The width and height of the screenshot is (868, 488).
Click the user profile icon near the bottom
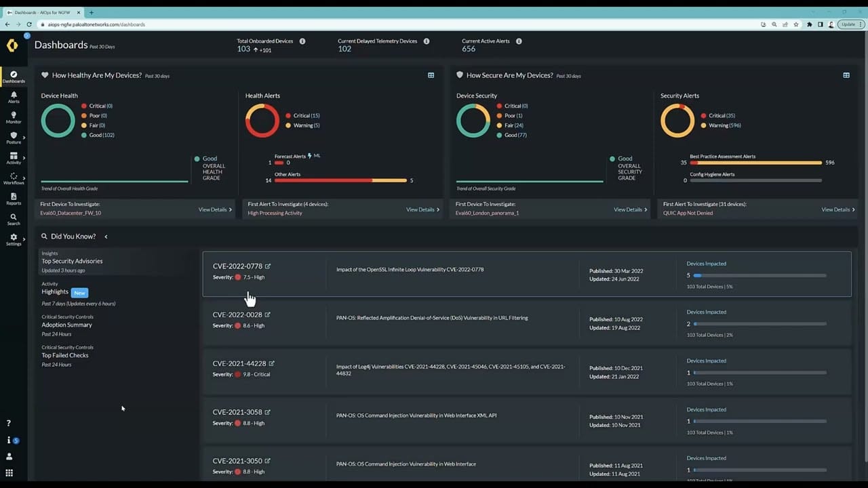click(x=8, y=455)
